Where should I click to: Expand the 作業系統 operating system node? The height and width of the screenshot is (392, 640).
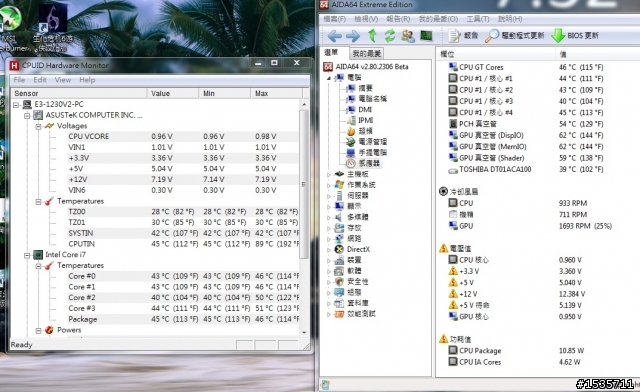point(329,185)
